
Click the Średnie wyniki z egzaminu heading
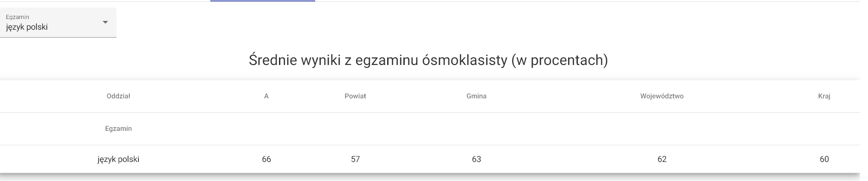[x=428, y=60]
